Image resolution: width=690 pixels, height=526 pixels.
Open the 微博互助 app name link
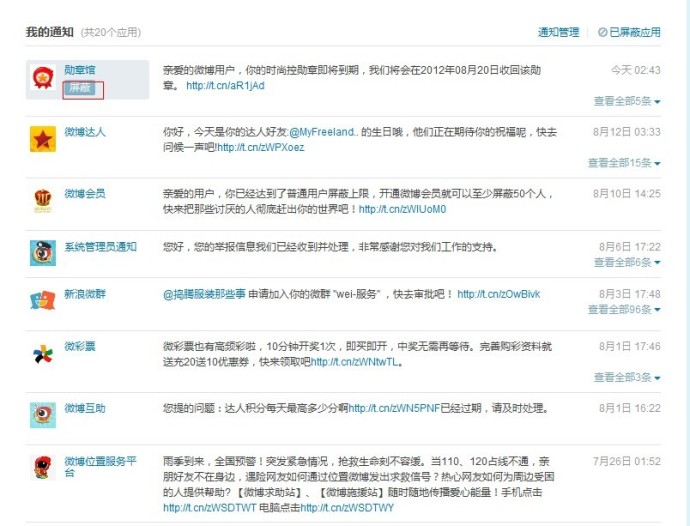[85, 408]
